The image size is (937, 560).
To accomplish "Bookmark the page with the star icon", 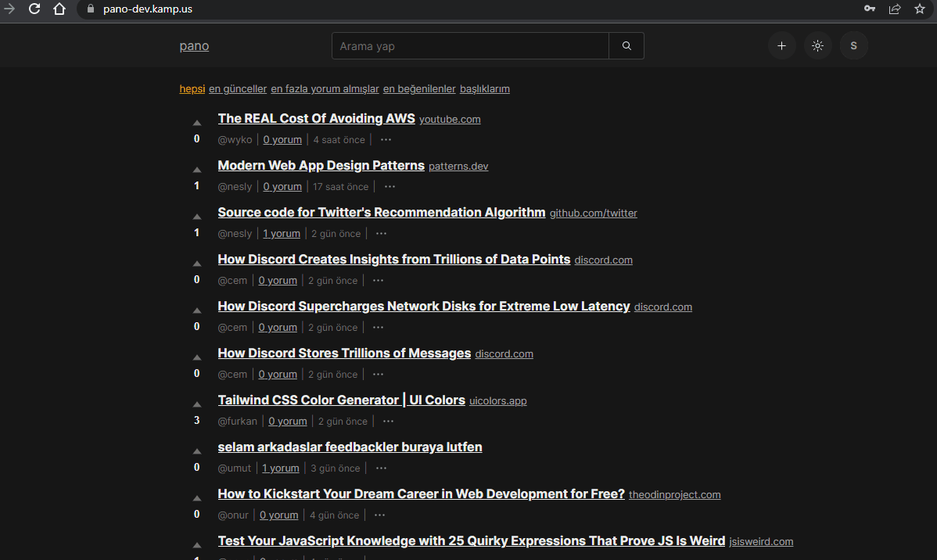I will coord(920,9).
